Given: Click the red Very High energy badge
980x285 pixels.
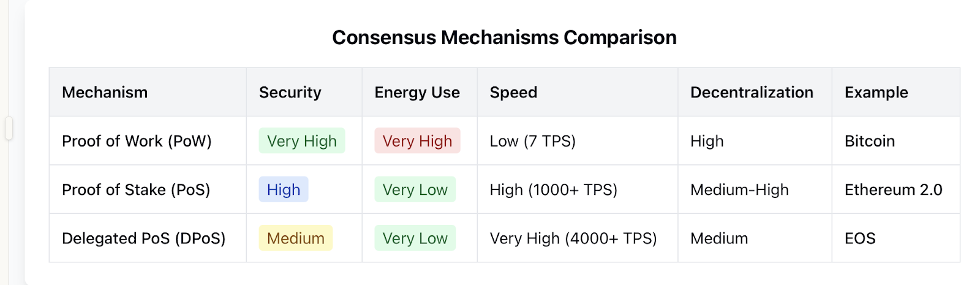Looking at the screenshot, I should 417,141.
